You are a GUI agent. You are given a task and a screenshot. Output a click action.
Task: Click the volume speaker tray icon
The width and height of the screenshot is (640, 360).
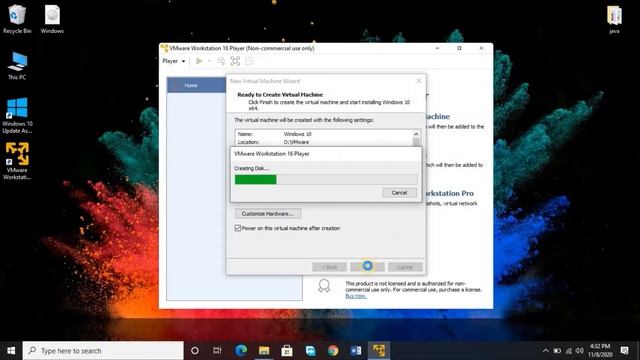click(x=580, y=351)
